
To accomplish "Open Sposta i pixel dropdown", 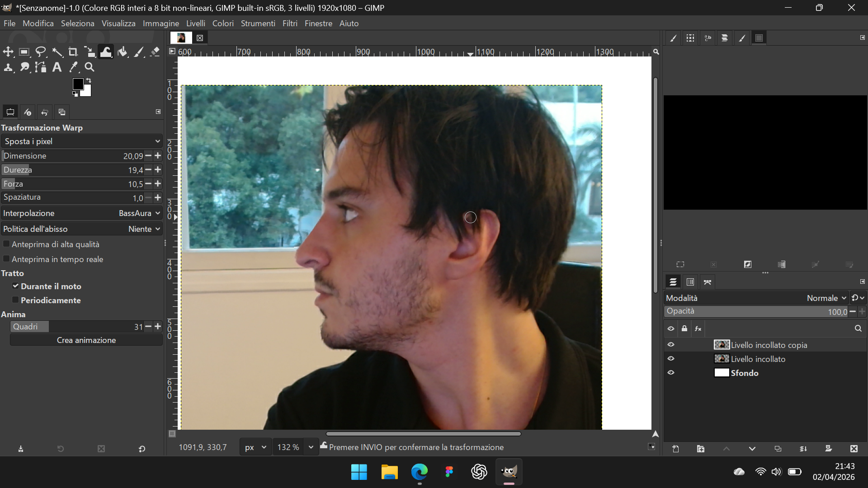I will pyautogui.click(x=81, y=141).
